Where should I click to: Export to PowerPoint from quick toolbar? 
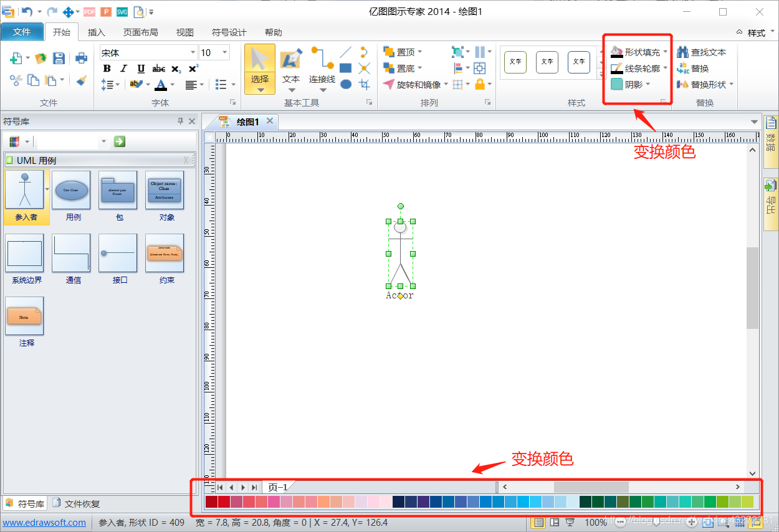[106, 11]
